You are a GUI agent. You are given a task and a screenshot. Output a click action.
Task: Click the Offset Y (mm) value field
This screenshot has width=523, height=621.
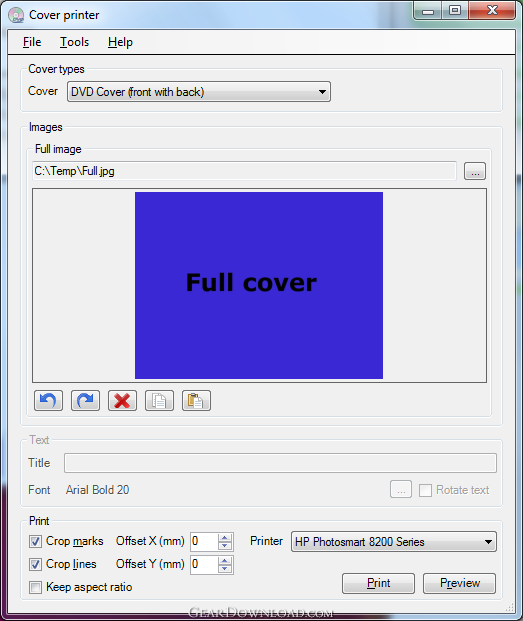coord(204,565)
